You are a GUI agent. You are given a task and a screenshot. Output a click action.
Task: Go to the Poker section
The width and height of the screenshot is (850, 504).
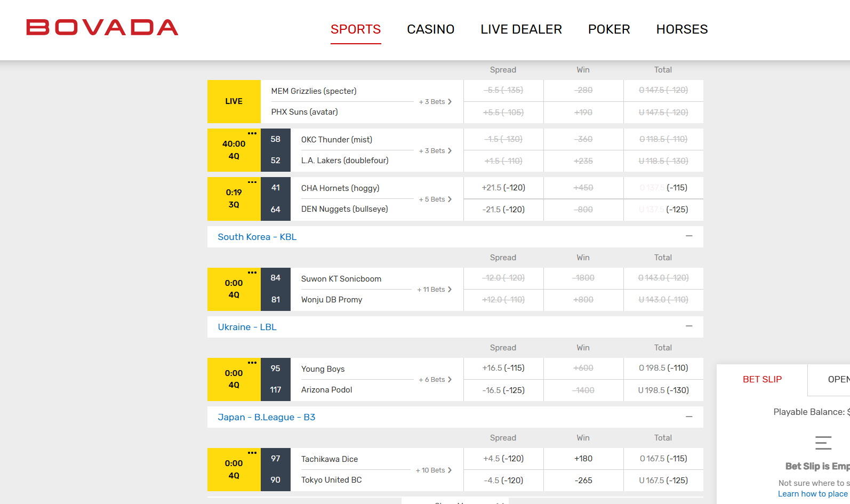tap(609, 29)
